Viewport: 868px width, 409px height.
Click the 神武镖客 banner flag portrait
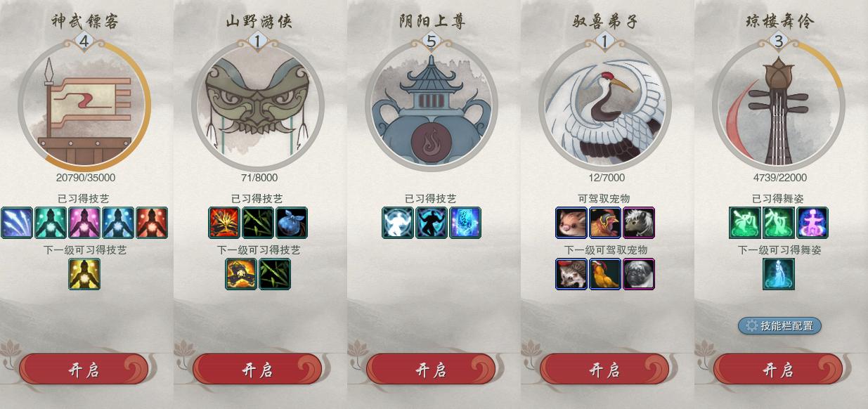(84, 105)
